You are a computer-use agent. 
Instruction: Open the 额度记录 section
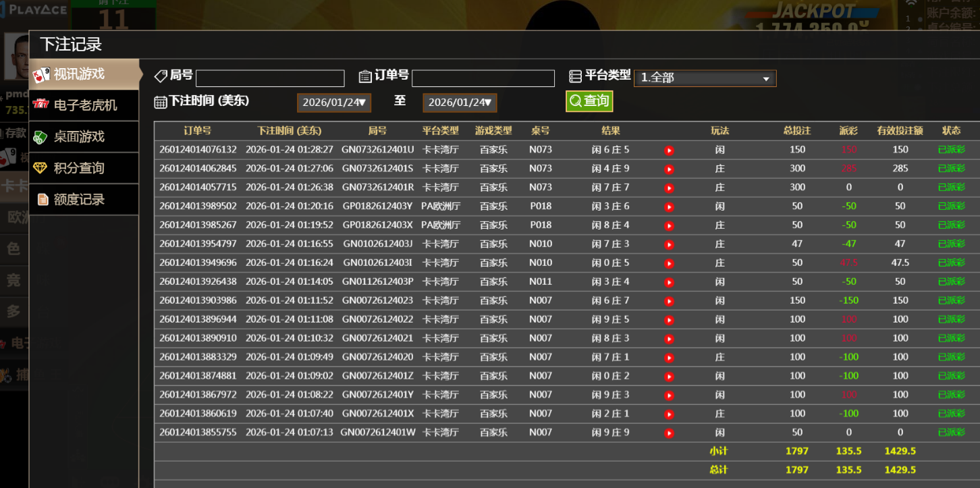coord(78,200)
